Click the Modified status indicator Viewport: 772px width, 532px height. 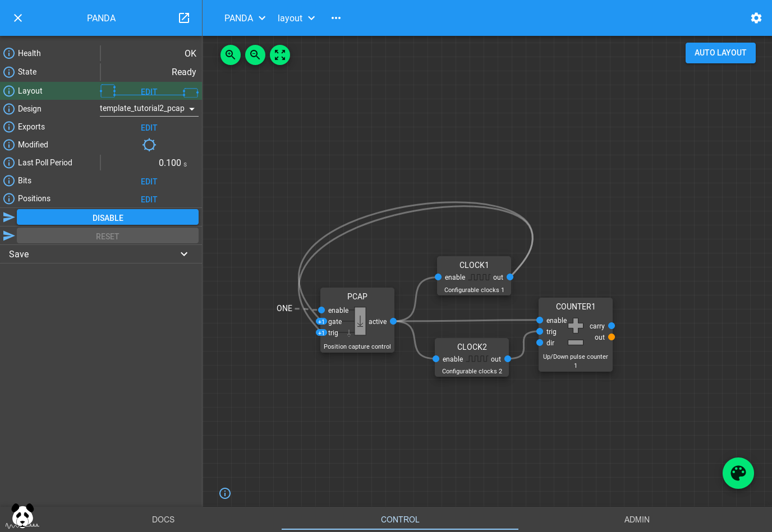pos(149,145)
